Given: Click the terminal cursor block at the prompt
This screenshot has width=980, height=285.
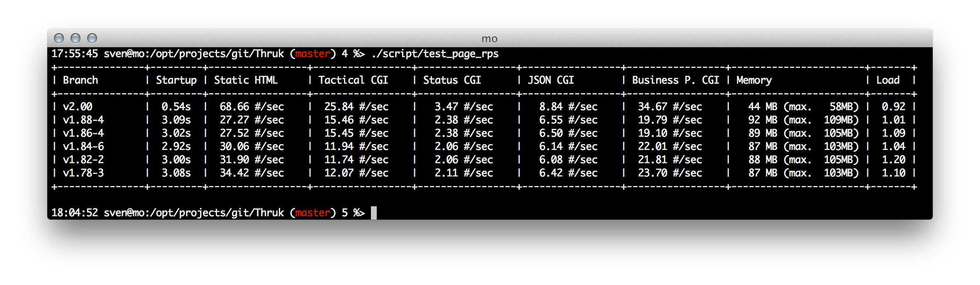Looking at the screenshot, I should (374, 213).
